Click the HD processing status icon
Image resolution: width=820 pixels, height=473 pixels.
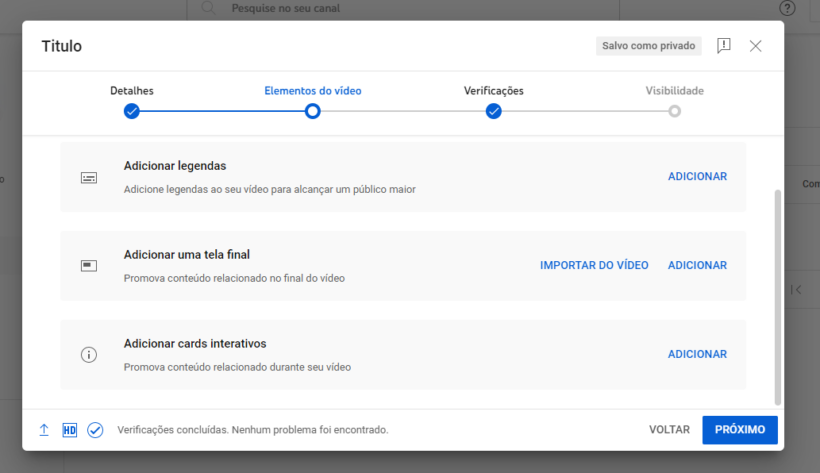pos(70,430)
